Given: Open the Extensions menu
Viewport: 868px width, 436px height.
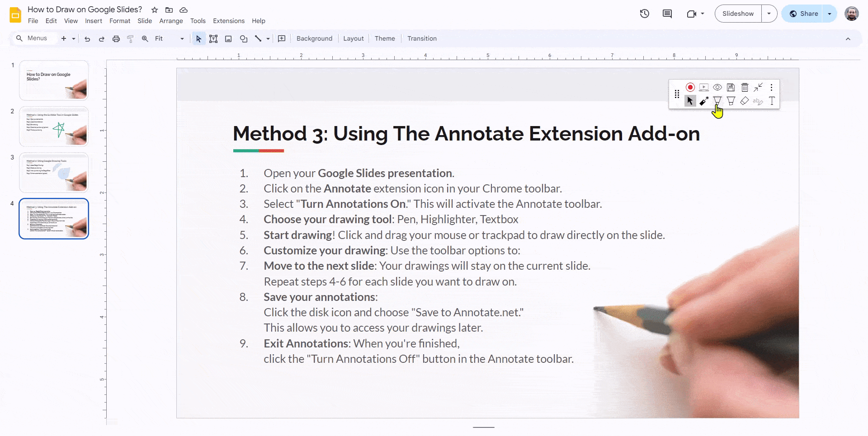Looking at the screenshot, I should [x=228, y=21].
